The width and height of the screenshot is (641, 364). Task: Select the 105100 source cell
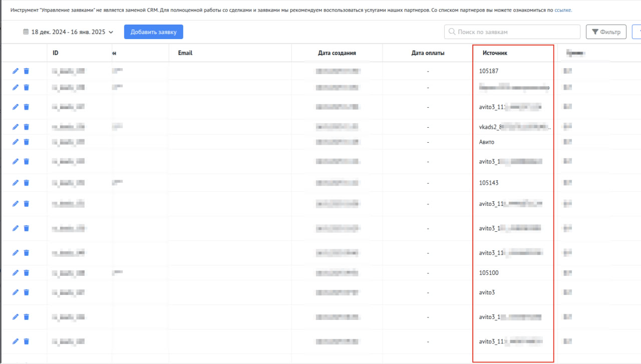(x=489, y=273)
